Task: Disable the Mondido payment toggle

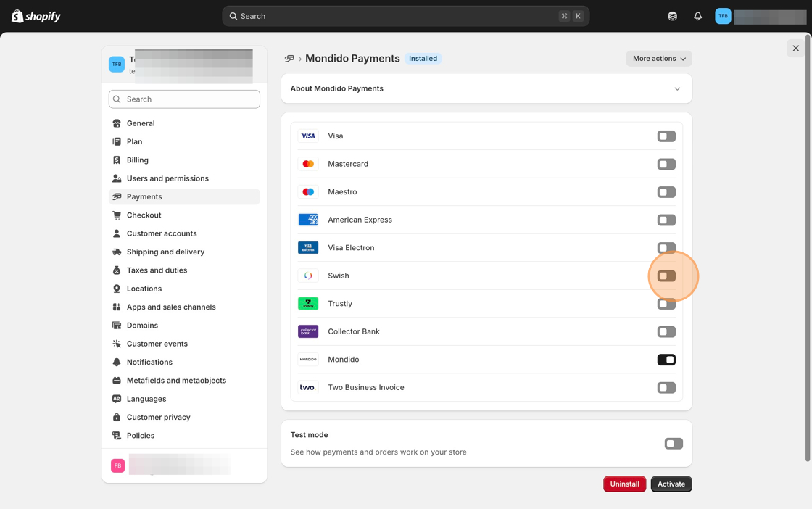Action: (666, 360)
